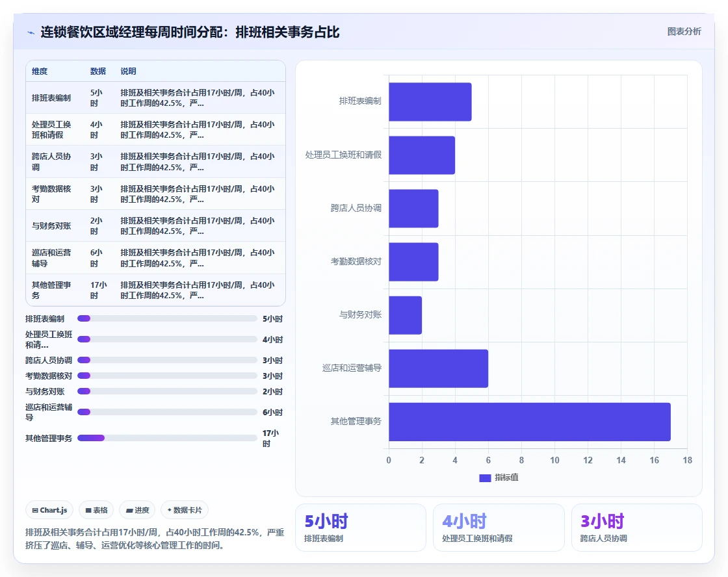Image resolution: width=728 pixels, height=577 pixels.
Task: Click the 数据卡片 tag chip
Action: pos(185,510)
